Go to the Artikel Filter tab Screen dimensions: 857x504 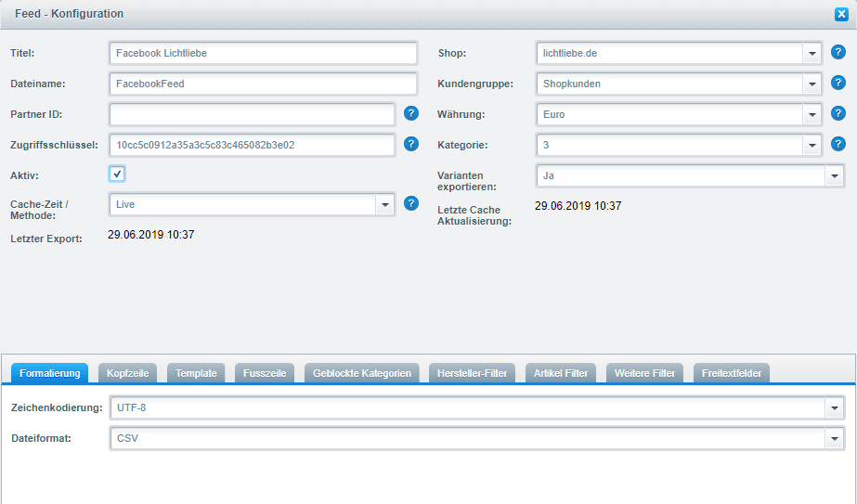coord(561,373)
